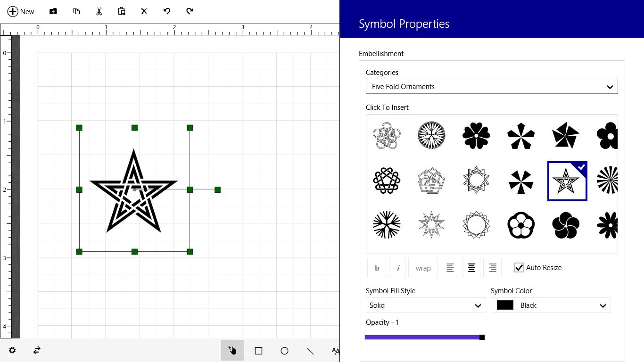Insert the outline ring of overlapping pentagons
Viewport: 644px width, 362px height.
pos(476,225)
